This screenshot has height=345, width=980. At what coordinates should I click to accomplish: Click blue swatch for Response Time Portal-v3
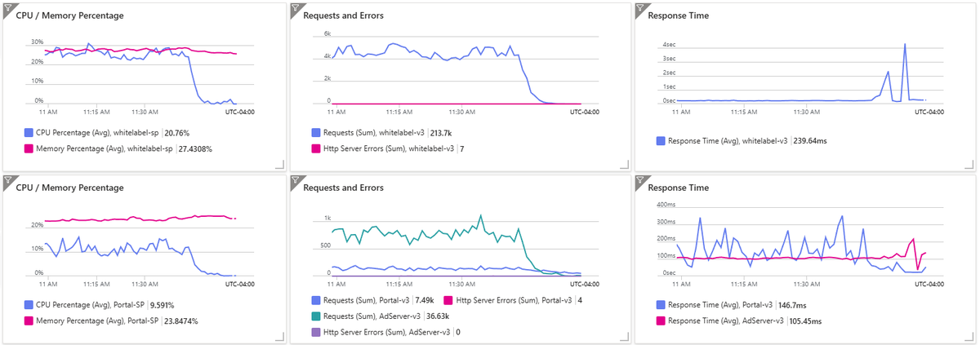pyautogui.click(x=660, y=305)
